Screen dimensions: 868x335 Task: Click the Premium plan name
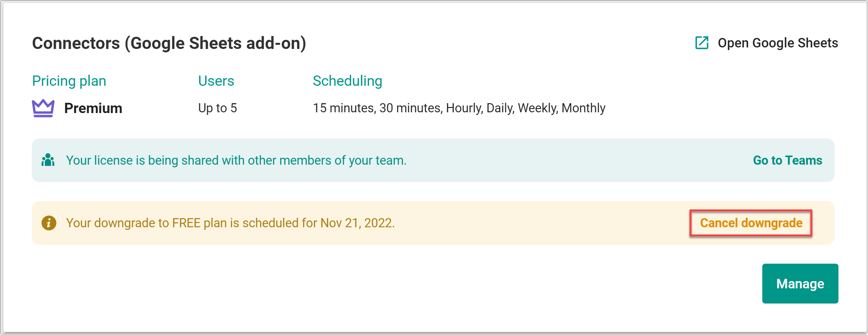pos(93,108)
